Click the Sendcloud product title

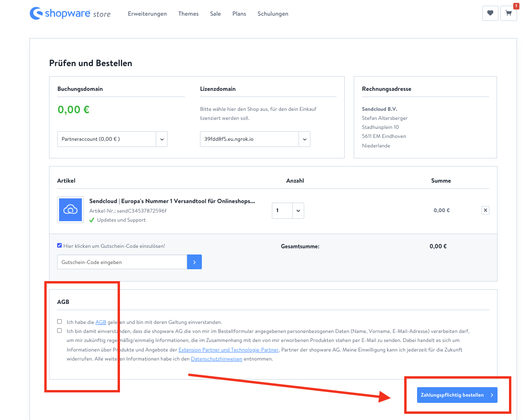(x=172, y=201)
